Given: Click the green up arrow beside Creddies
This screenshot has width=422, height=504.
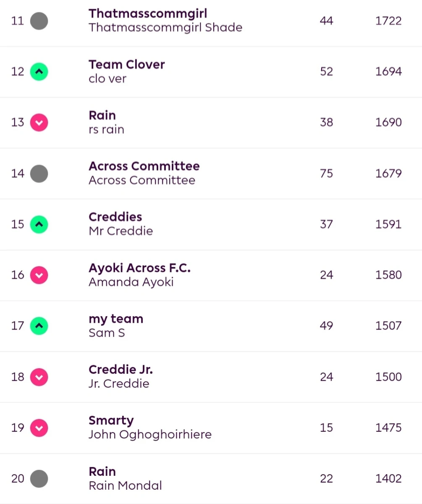Looking at the screenshot, I should click(39, 224).
